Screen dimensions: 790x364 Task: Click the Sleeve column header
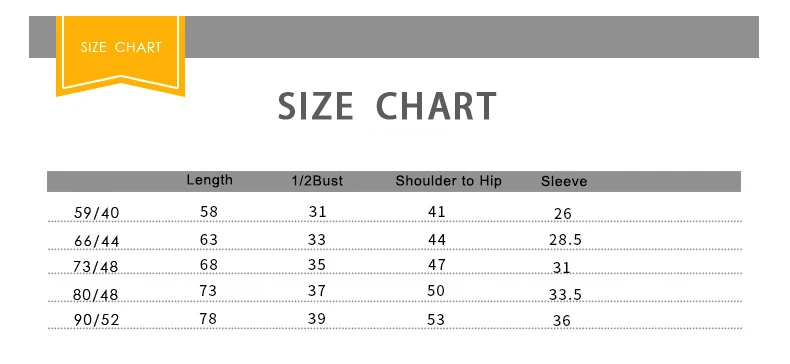click(564, 181)
